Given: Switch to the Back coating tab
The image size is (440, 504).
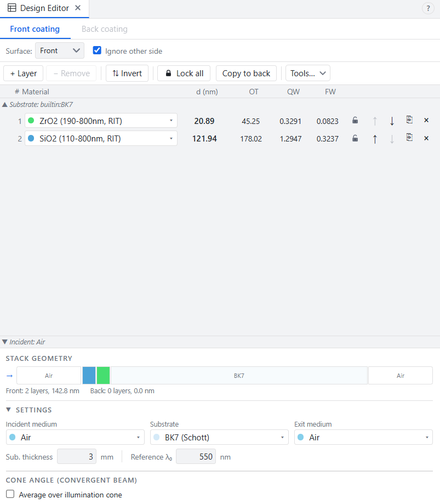Looking at the screenshot, I should (104, 29).
